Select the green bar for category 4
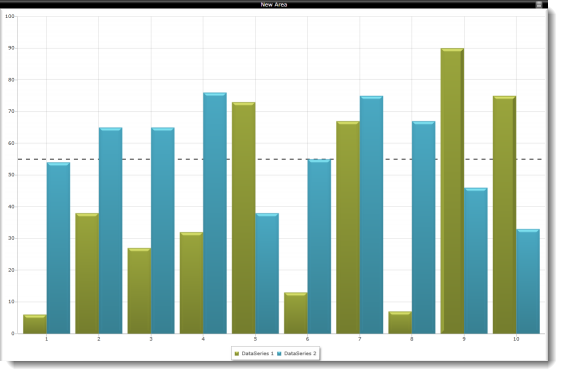Screen dimensions: 563x376 191,283
